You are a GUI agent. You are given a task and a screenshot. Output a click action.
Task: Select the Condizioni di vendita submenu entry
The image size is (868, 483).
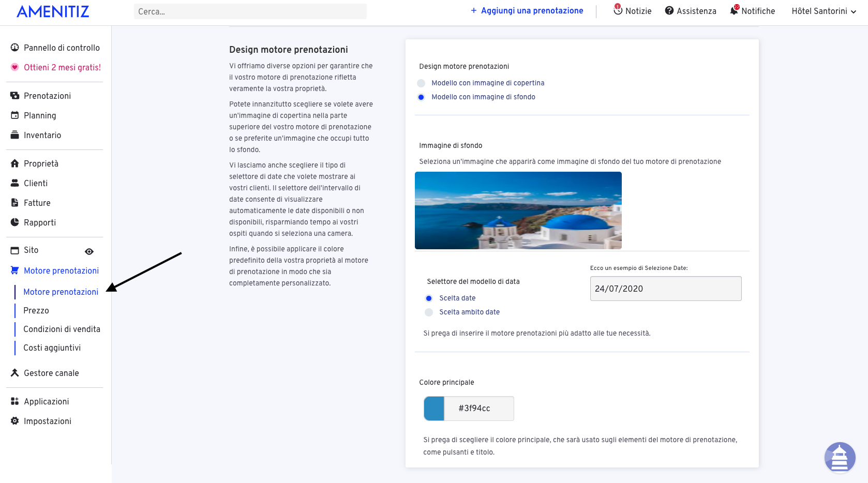click(x=62, y=329)
